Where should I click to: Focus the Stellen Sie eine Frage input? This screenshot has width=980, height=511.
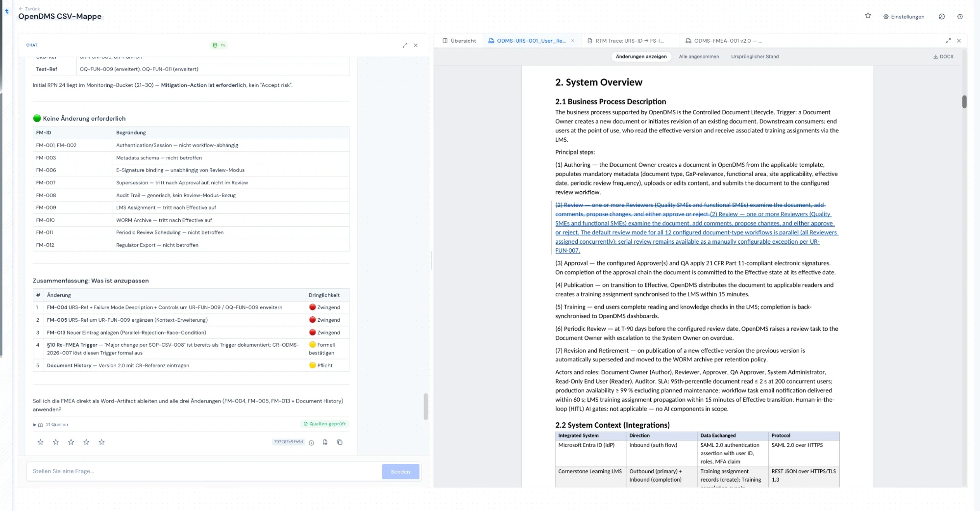[204, 471]
